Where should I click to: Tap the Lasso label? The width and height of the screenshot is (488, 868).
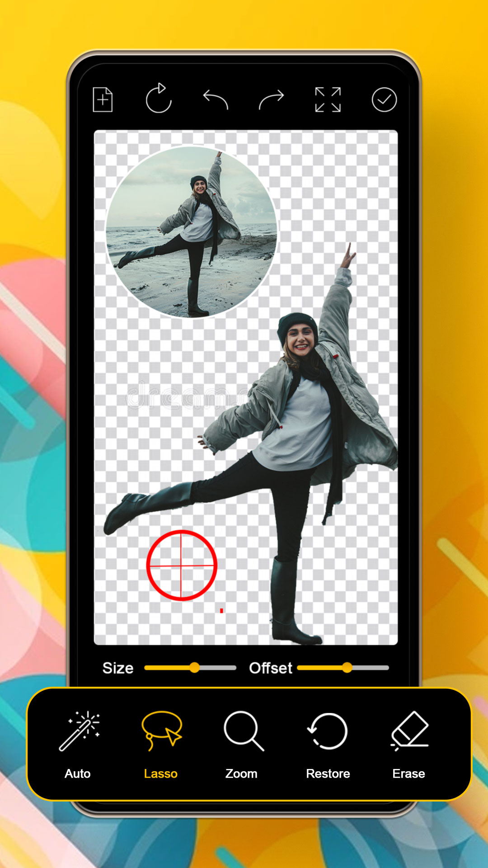160,774
